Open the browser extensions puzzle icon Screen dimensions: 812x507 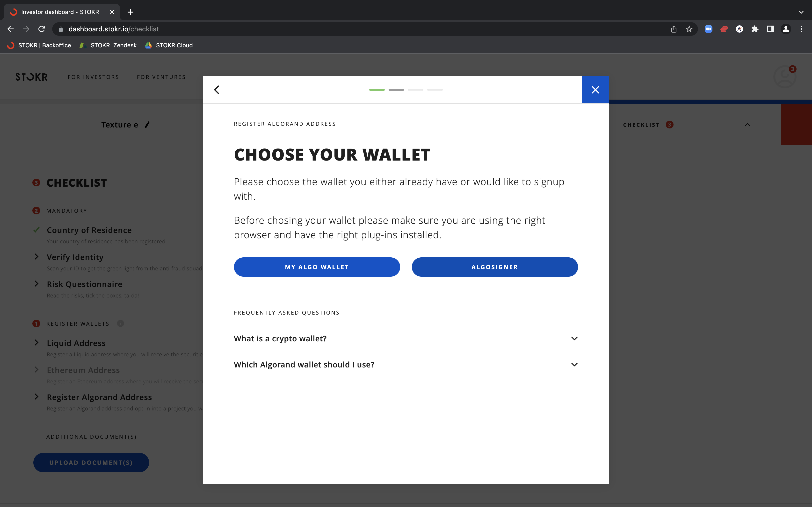[755, 29]
